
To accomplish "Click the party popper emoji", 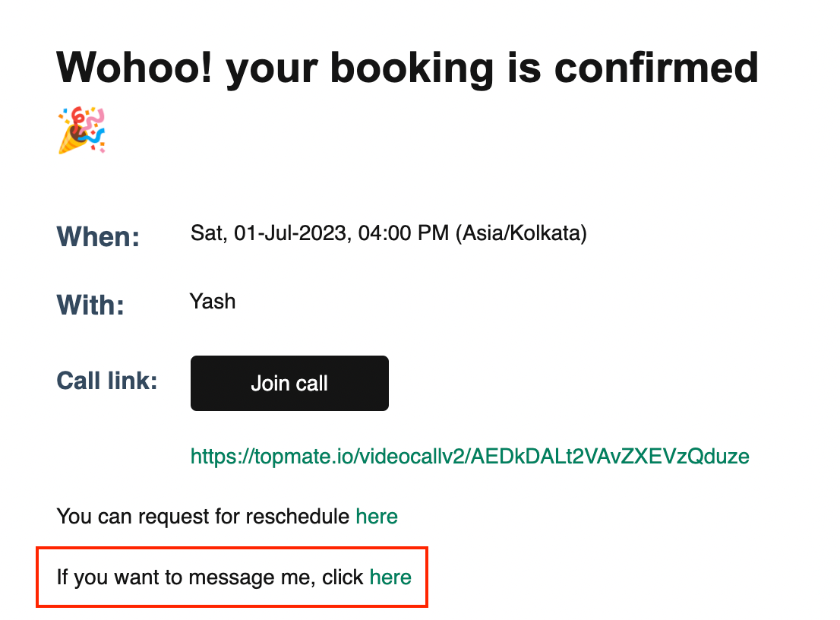I will coord(82,130).
